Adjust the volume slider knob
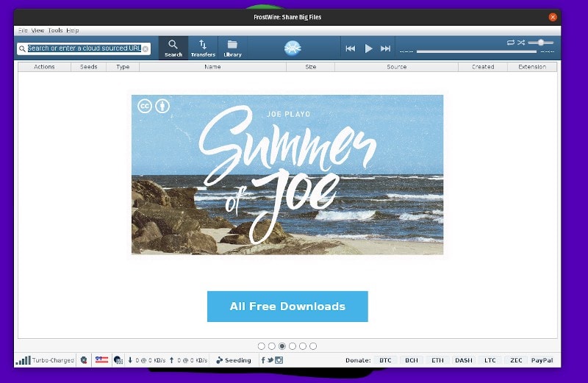The image size is (588, 383). coord(541,43)
